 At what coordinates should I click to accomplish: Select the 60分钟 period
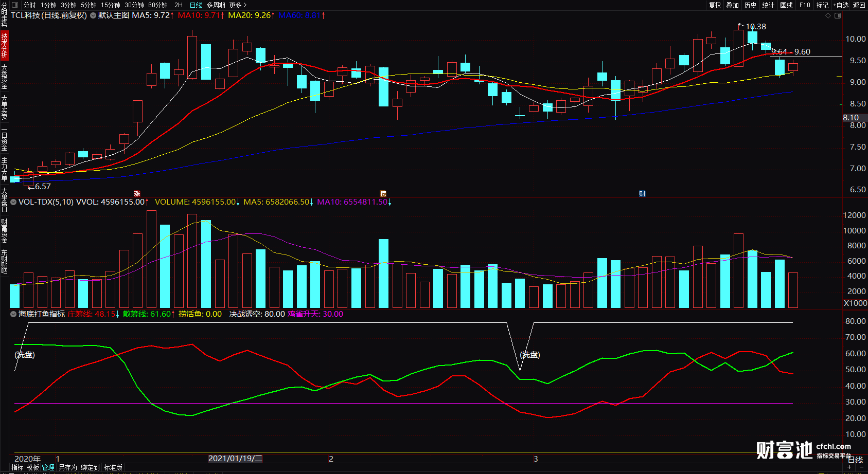pos(158,5)
